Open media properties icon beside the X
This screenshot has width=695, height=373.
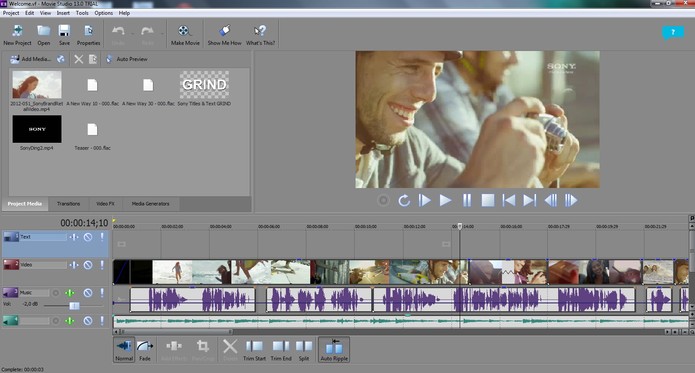pyautogui.click(x=93, y=59)
